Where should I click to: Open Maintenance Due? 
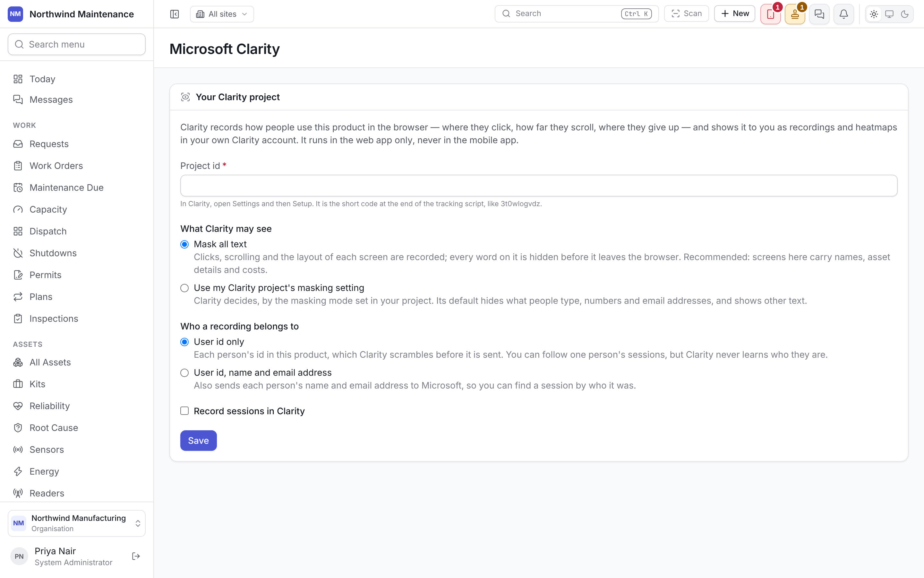(77, 187)
